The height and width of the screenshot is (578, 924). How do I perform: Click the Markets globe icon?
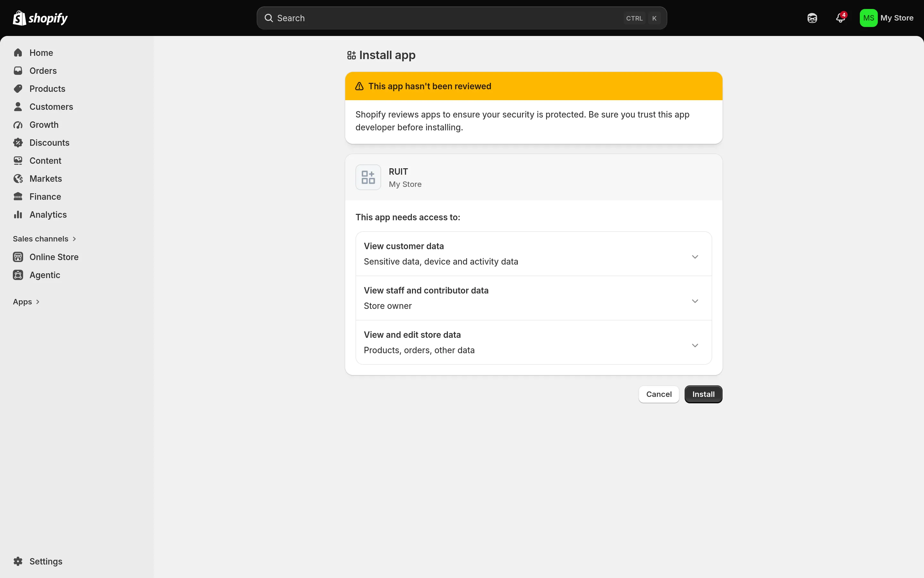tap(18, 179)
